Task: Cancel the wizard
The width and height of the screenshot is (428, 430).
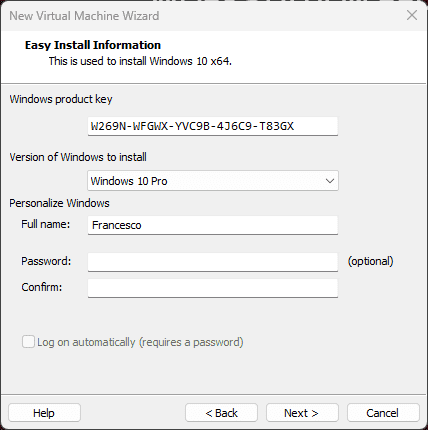Action: click(383, 413)
